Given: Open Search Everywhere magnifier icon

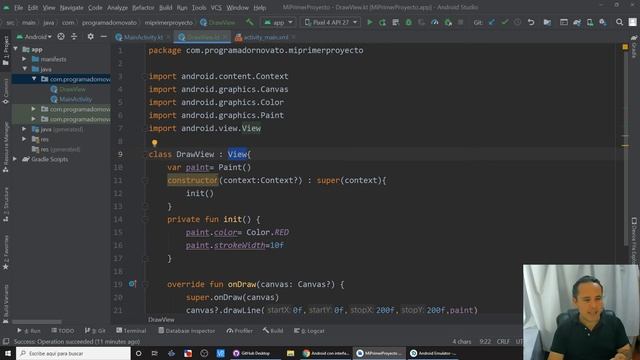Looking at the screenshot, I should pos(619,22).
